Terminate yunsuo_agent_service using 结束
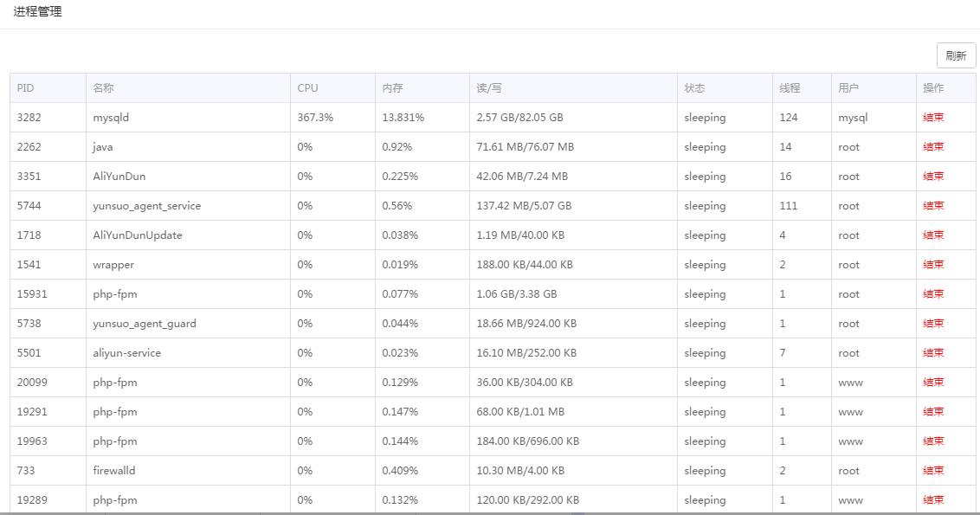The width and height of the screenshot is (980, 515). 933,206
